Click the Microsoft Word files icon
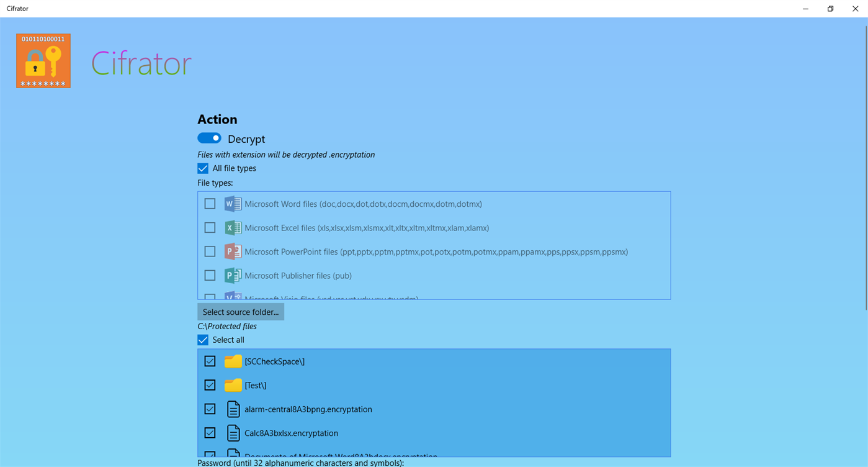Viewport: 868px width, 467px height. (x=232, y=203)
